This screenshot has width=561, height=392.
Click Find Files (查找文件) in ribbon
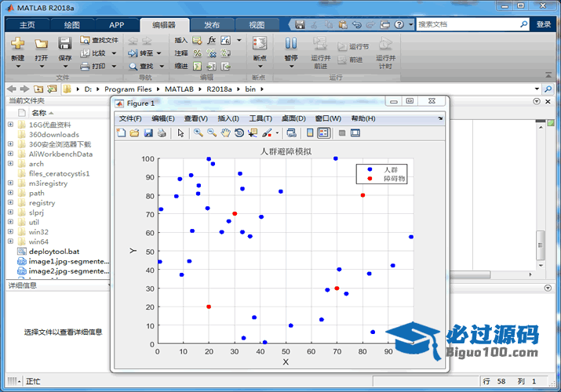tap(99, 40)
